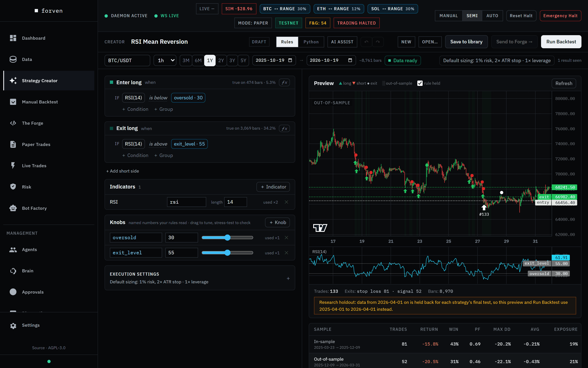The width and height of the screenshot is (588, 368).
Task: Open the Brain icon in Management
Action: 13,271
